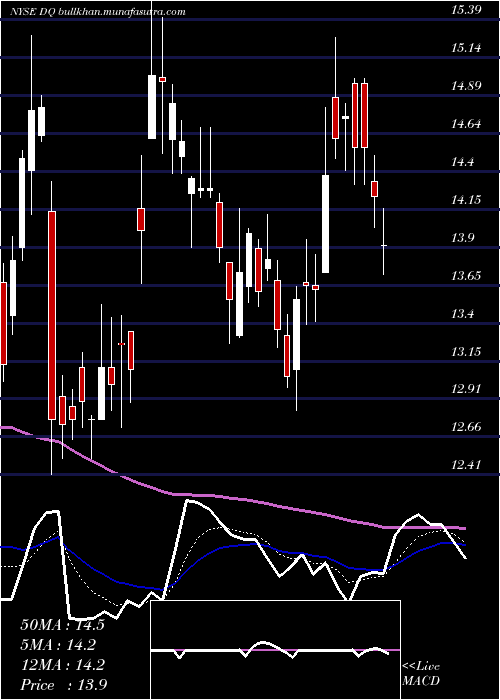
Task: Click the tall white candle rising to 14.4
Action: point(325,224)
